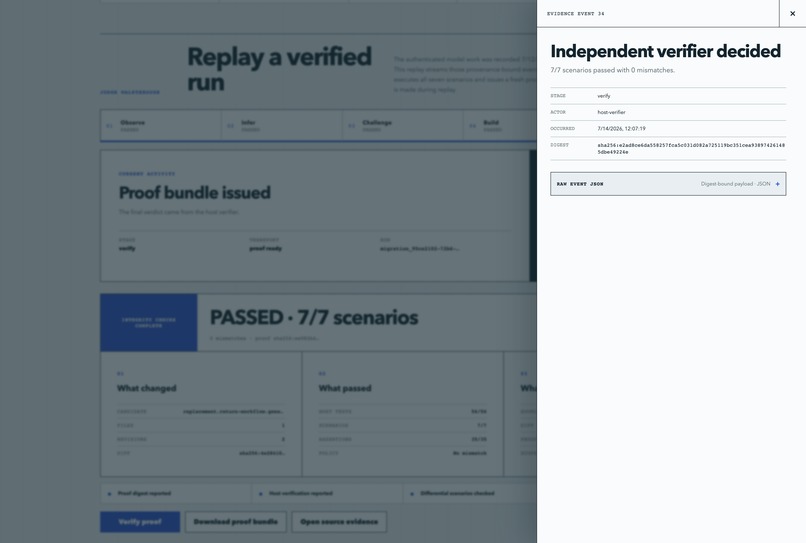Click the "EVIDENCE EVENT 34" panel label
The width and height of the screenshot is (806, 543).
(575, 14)
